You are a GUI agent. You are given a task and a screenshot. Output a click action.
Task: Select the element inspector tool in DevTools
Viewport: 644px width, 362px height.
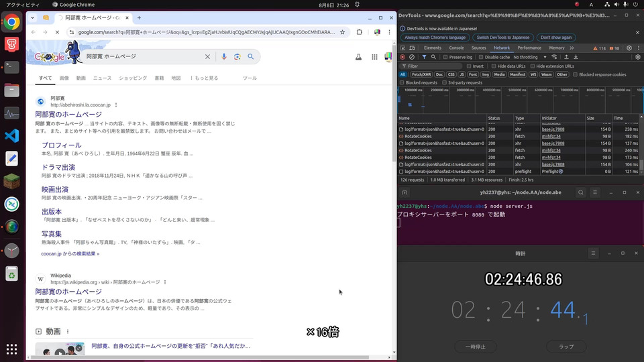click(x=402, y=48)
